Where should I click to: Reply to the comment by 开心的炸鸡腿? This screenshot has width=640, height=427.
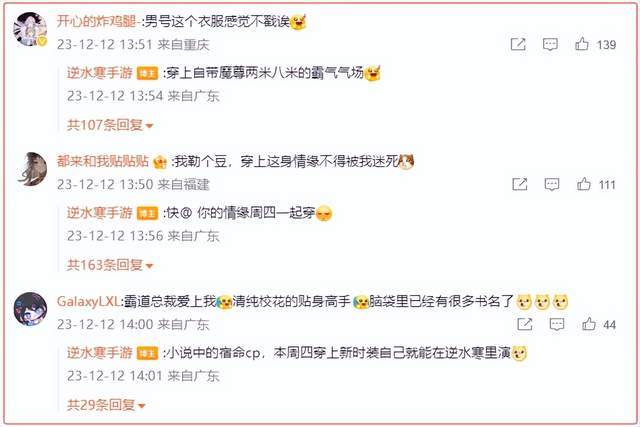coord(550,44)
